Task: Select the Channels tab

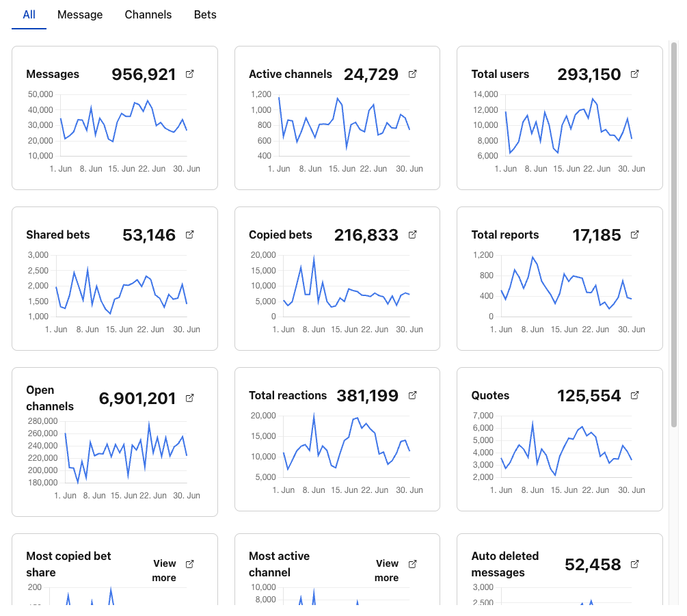Action: (x=148, y=14)
